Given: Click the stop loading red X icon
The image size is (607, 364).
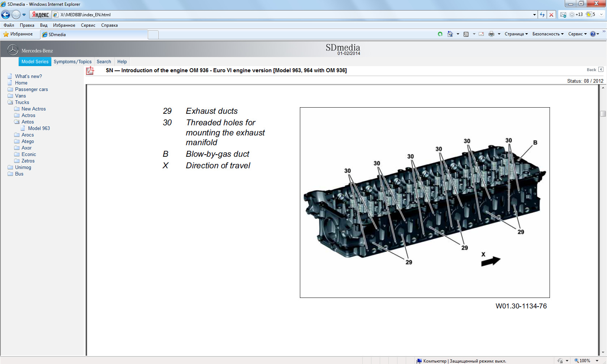Looking at the screenshot, I should tap(551, 15).
